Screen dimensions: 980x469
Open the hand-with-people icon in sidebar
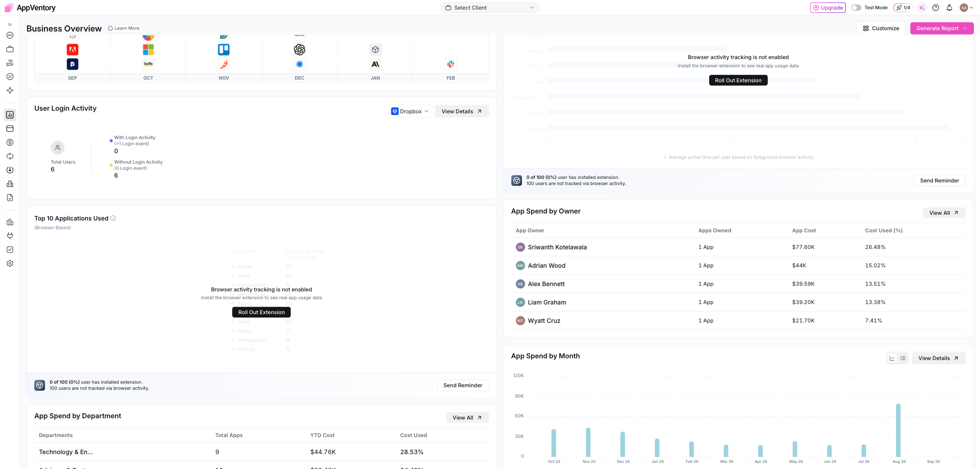[10, 63]
